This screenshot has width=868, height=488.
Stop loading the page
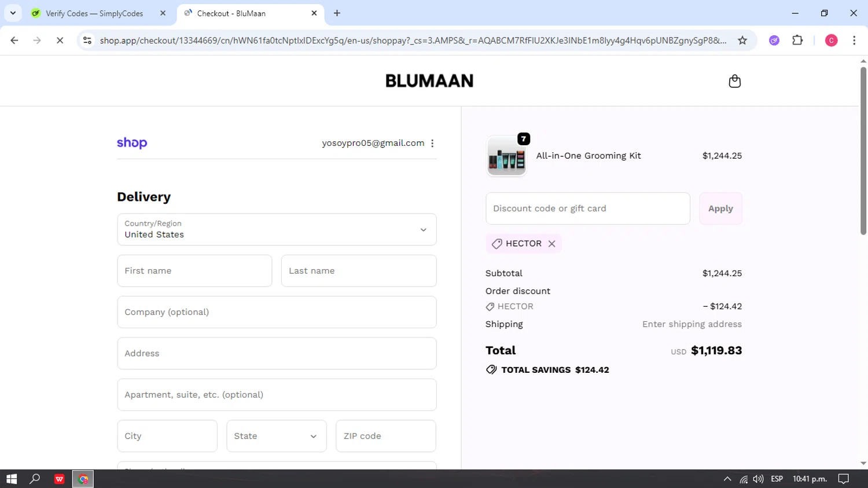pyautogui.click(x=60, y=41)
